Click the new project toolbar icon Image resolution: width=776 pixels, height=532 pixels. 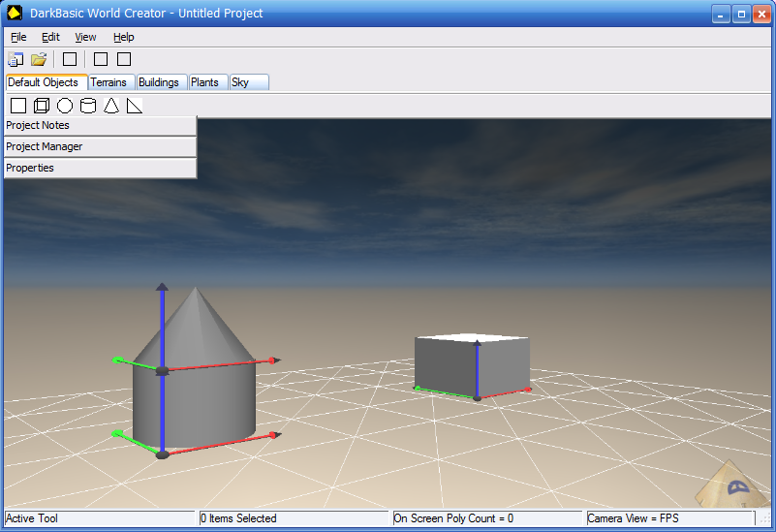[16, 59]
